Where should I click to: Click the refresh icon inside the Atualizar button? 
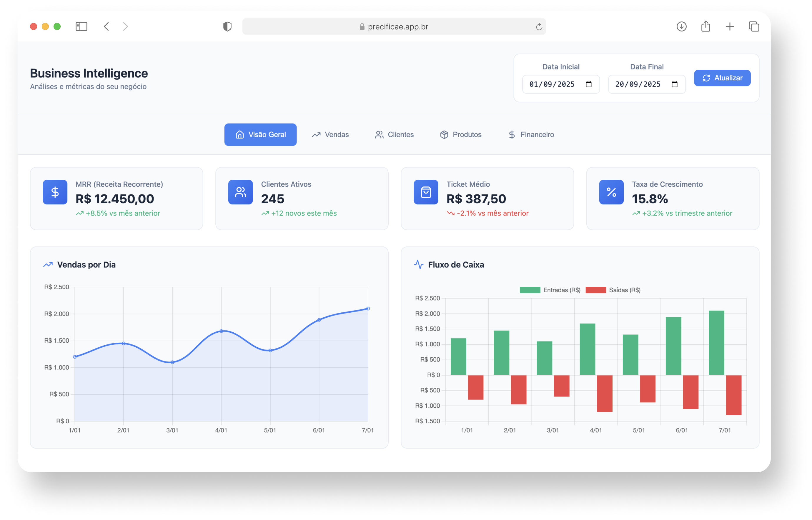pyautogui.click(x=707, y=78)
